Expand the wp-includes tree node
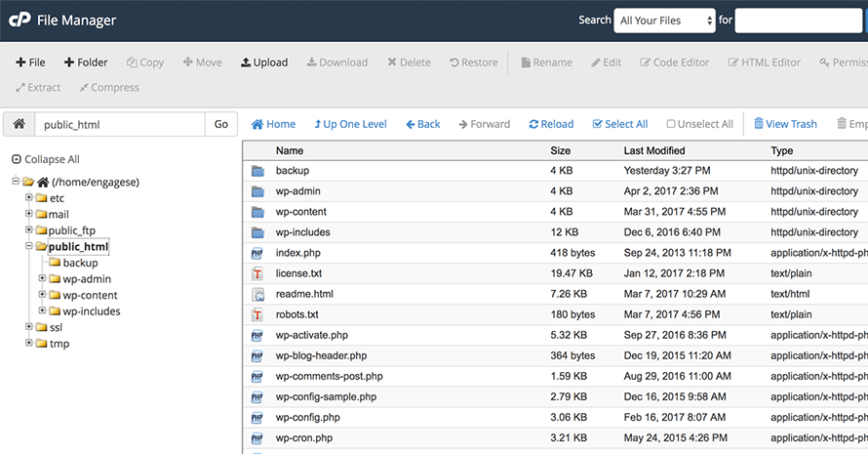Screen dimensions: 868x454 click(x=42, y=310)
